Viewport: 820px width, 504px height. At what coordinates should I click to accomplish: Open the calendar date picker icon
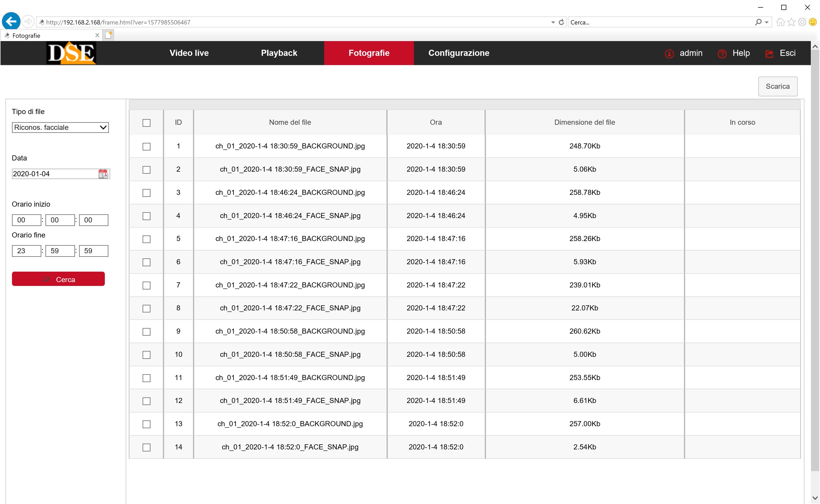click(x=103, y=174)
